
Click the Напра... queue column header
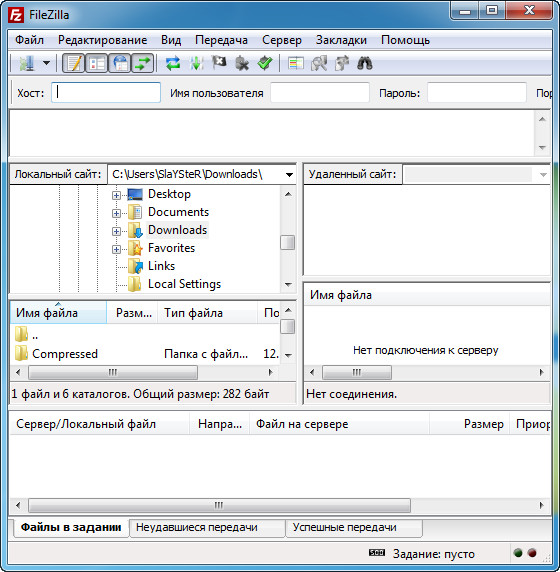point(220,424)
